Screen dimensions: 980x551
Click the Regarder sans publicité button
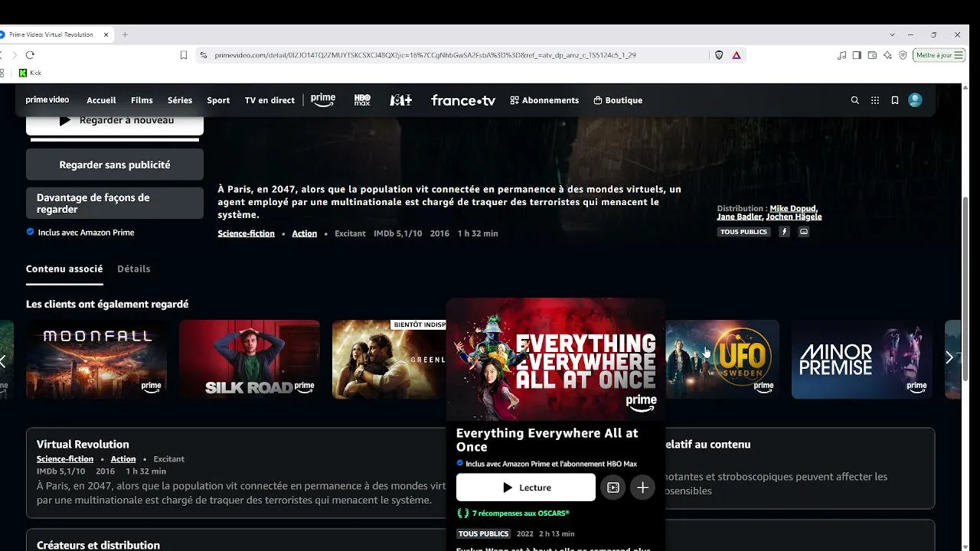(x=115, y=165)
